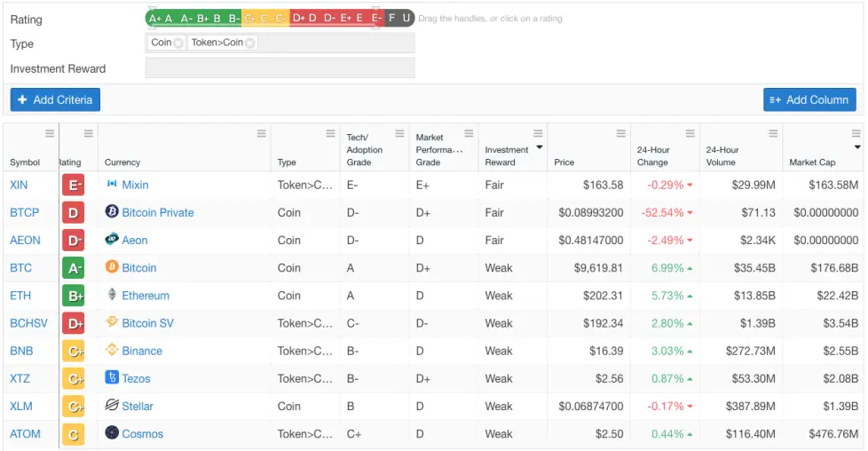Open the 24-Hour Volume column menu
Viewport: 868px width, 451px height.
(x=773, y=133)
